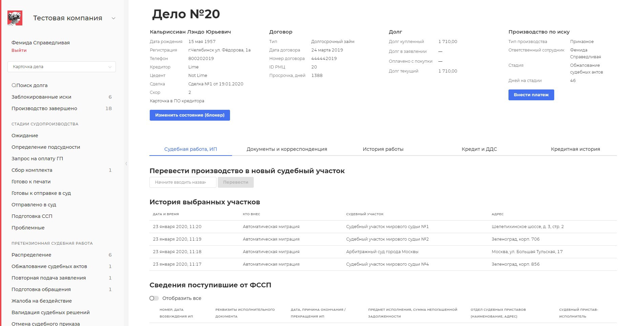Image resolution: width=644 pixels, height=326 pixels.
Task: Click Изменить состояние (блокер) button
Action: tap(190, 115)
